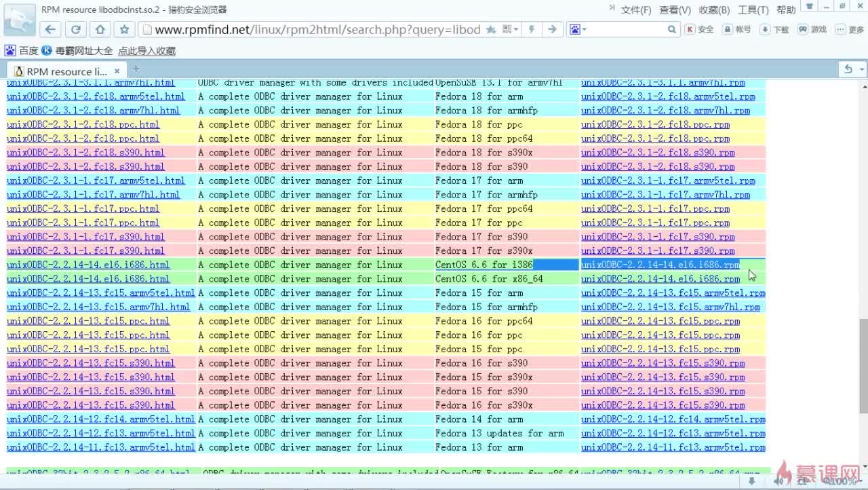
Task: Open the 毒霸网址大全 bookmark
Action: [x=77, y=50]
